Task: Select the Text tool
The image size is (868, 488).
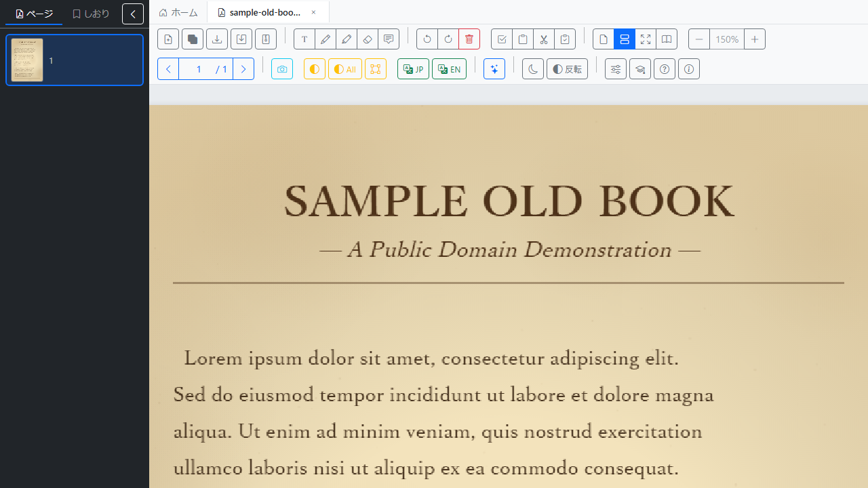Action: click(304, 39)
